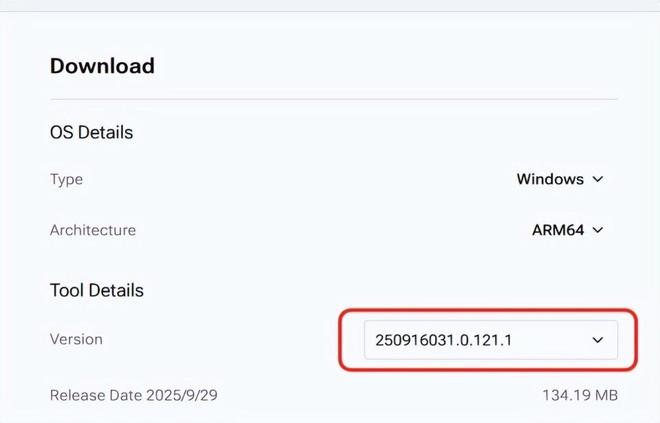Click the 134.19 MB file size
The image size is (660, 423).
pos(580,395)
